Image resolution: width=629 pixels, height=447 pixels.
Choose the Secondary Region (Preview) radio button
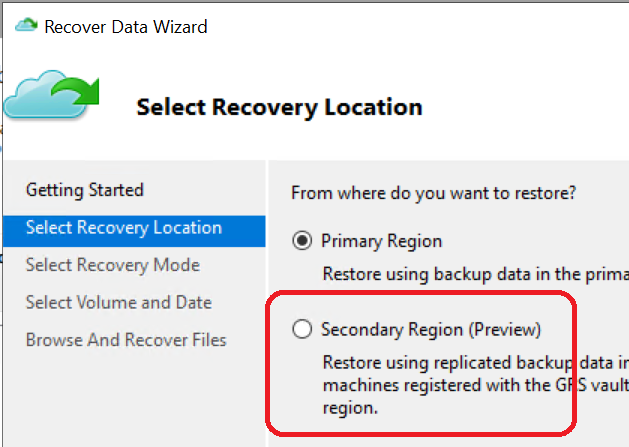301,329
